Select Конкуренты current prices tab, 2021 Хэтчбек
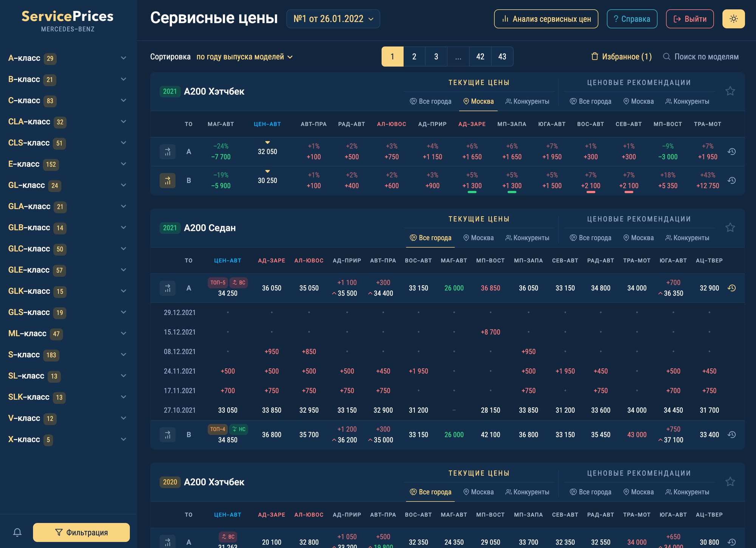Image resolution: width=756 pixels, height=548 pixels. (527, 101)
